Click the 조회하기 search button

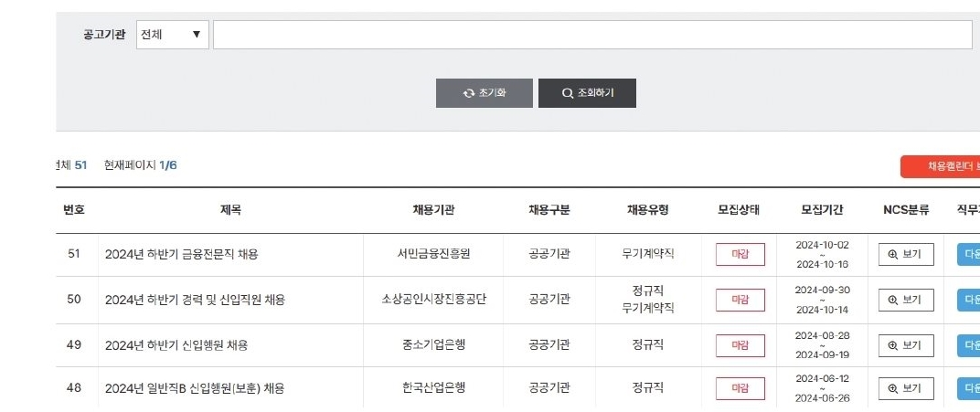(588, 93)
